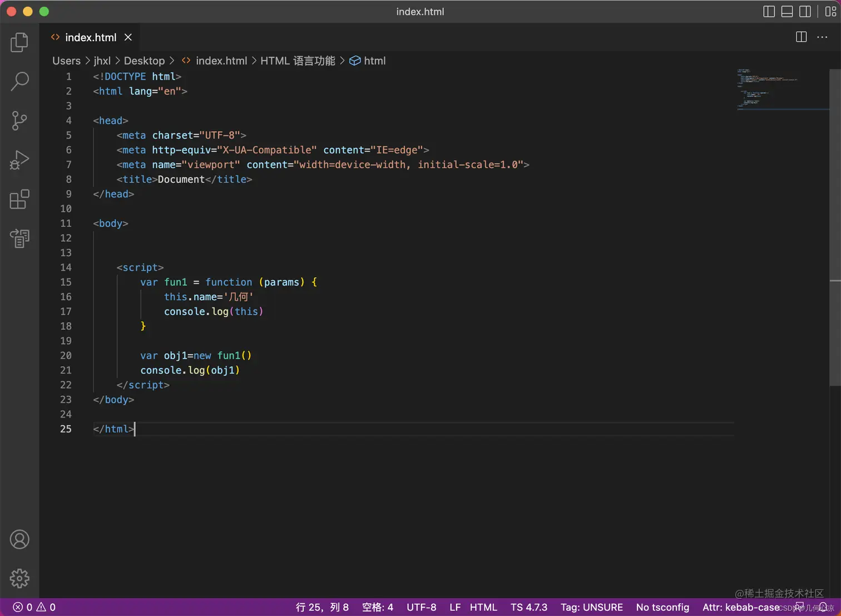Open the editor More Actions ellipsis

click(x=822, y=37)
